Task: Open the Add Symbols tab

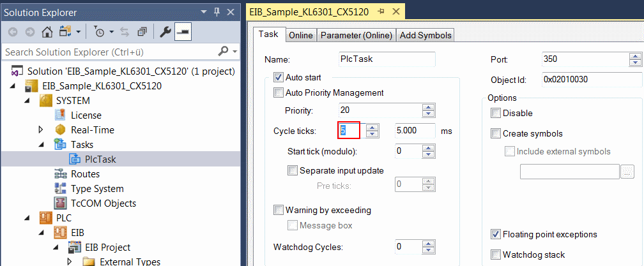Action: 425,35
